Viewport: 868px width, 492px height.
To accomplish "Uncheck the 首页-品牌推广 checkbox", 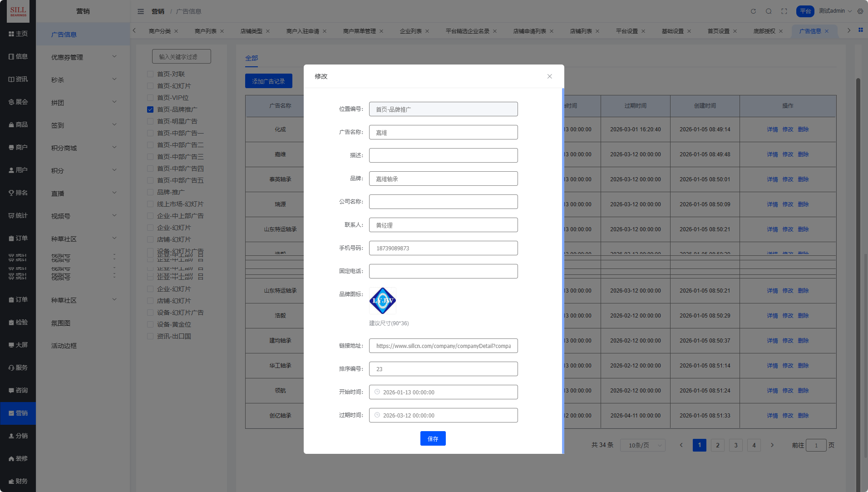I will pyautogui.click(x=150, y=109).
